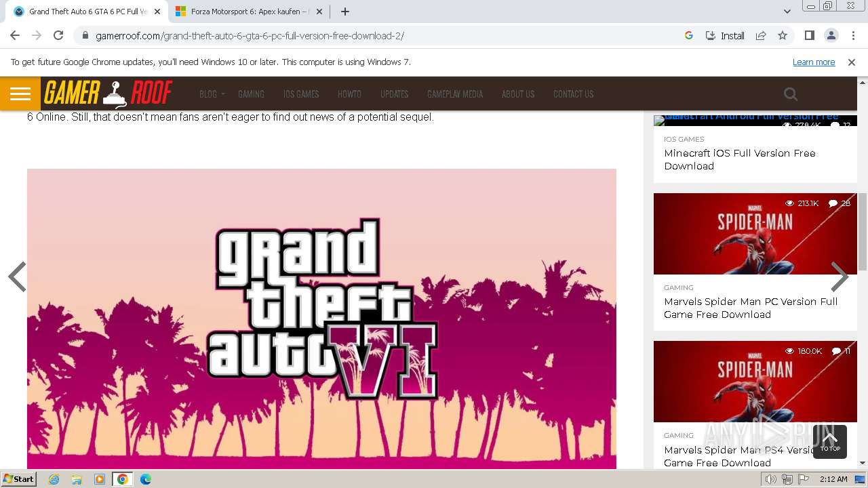Share this page icon
Viewport: 868px width, 488px height.
click(761, 35)
